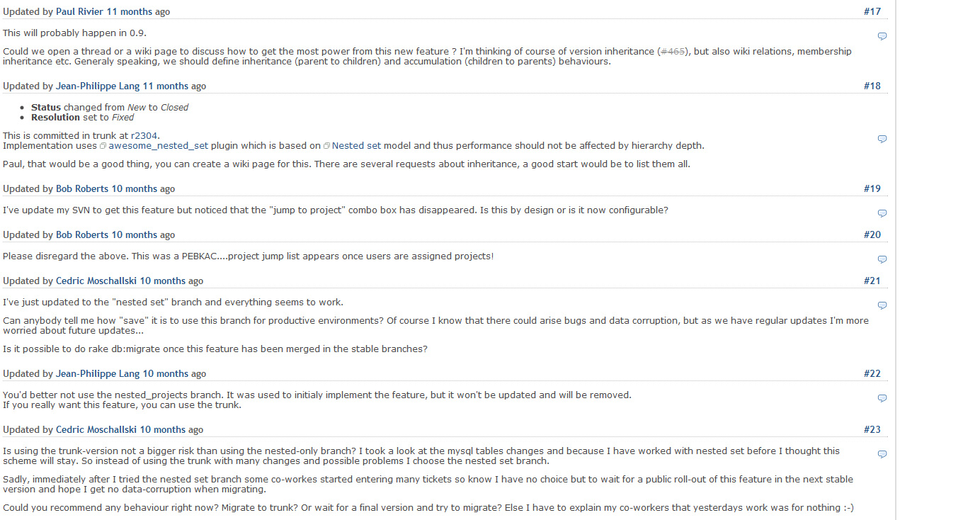Click quote icon on comment #21
This screenshot has height=520, width=980.
882,305
